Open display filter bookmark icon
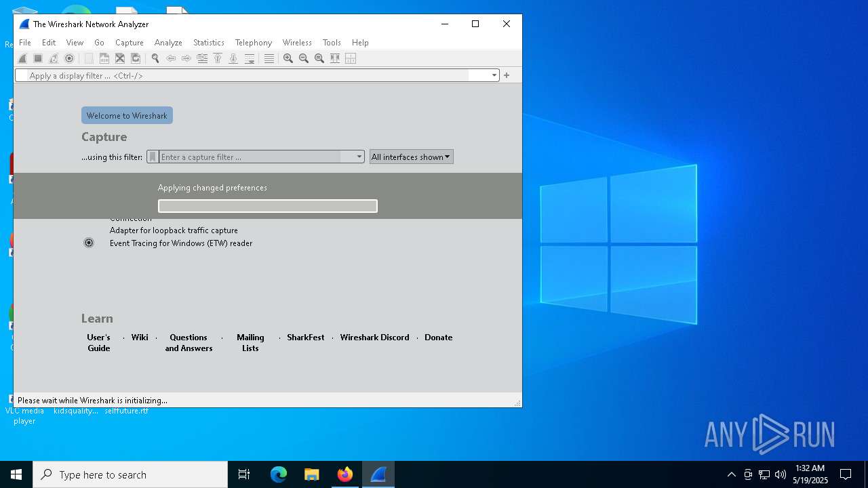 click(22, 76)
